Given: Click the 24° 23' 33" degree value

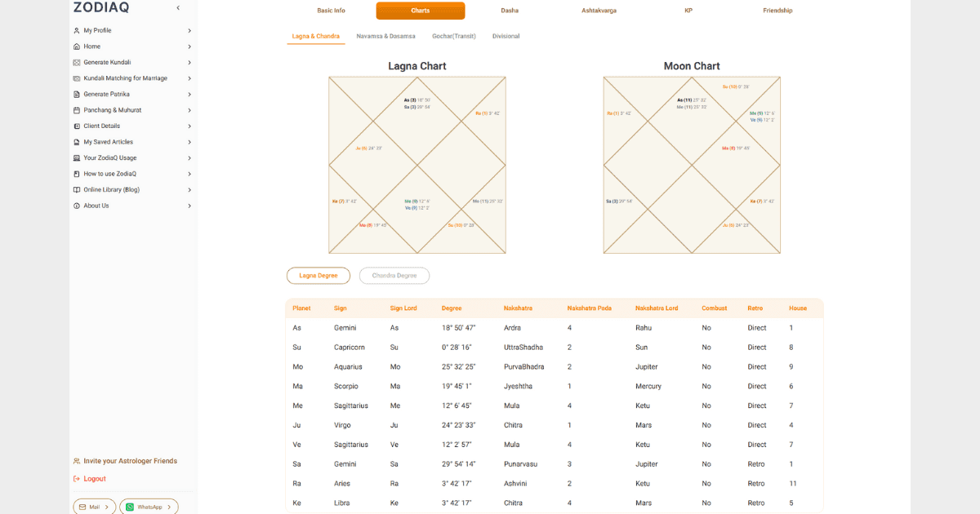Looking at the screenshot, I should (459, 425).
